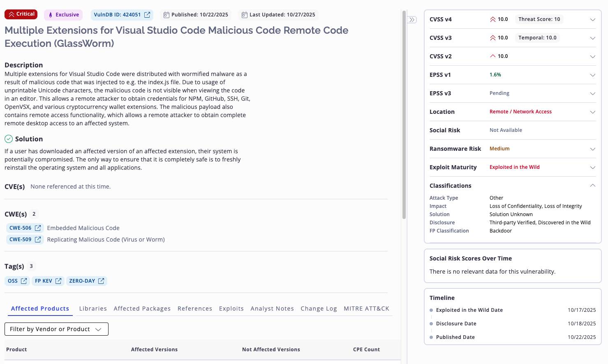Click the Exclusive badge

[63, 15]
